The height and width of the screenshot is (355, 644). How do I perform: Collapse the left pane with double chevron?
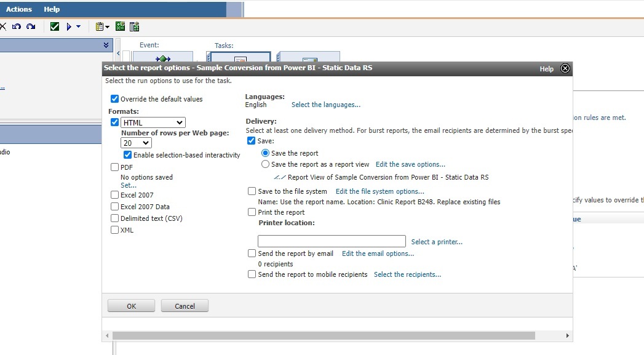point(106,45)
